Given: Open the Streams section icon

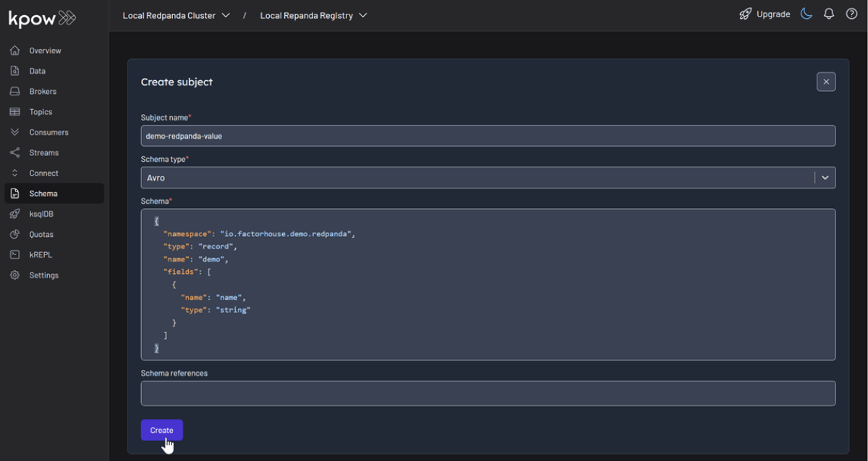Looking at the screenshot, I should [15, 152].
